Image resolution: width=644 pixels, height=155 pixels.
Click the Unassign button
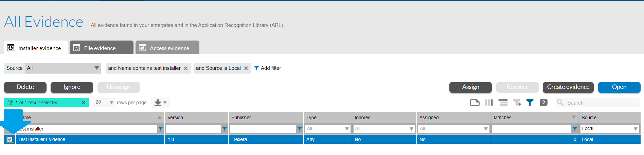click(119, 87)
